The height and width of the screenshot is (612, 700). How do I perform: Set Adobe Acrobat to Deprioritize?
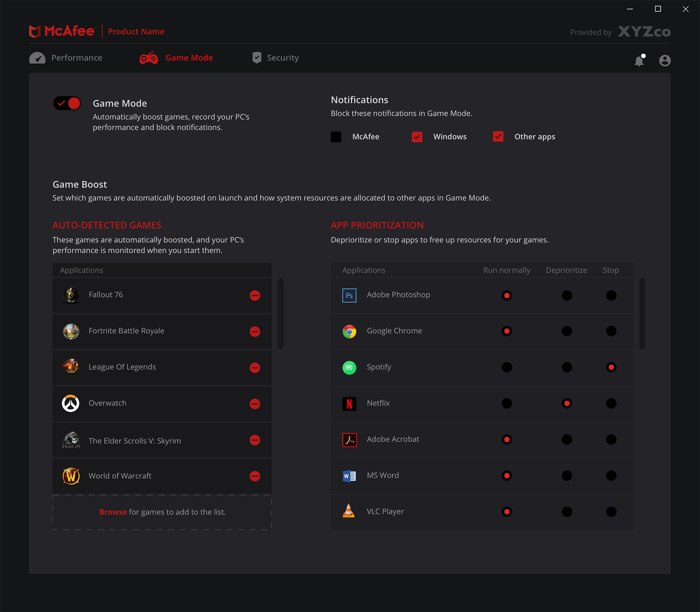point(567,439)
